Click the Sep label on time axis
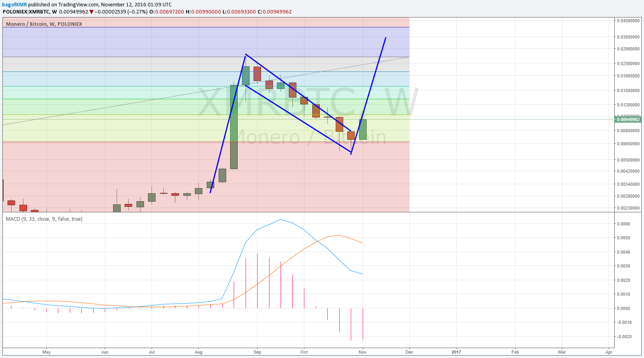Screen dimensions: 644x358 coord(257,352)
